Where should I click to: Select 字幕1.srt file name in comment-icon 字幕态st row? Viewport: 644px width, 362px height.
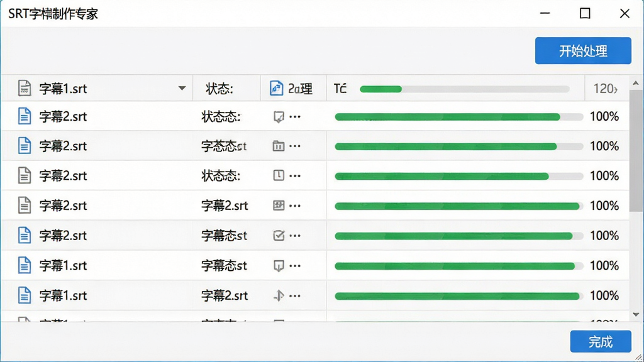point(63,266)
